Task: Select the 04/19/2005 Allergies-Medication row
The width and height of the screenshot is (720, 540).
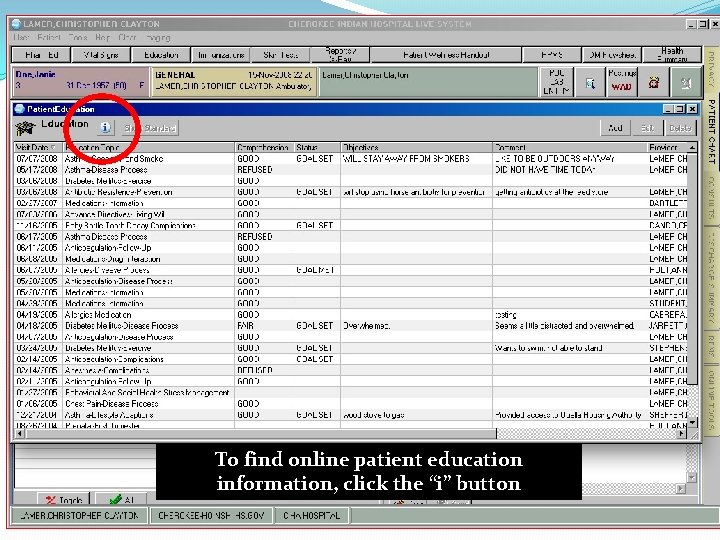Action: (x=351, y=315)
